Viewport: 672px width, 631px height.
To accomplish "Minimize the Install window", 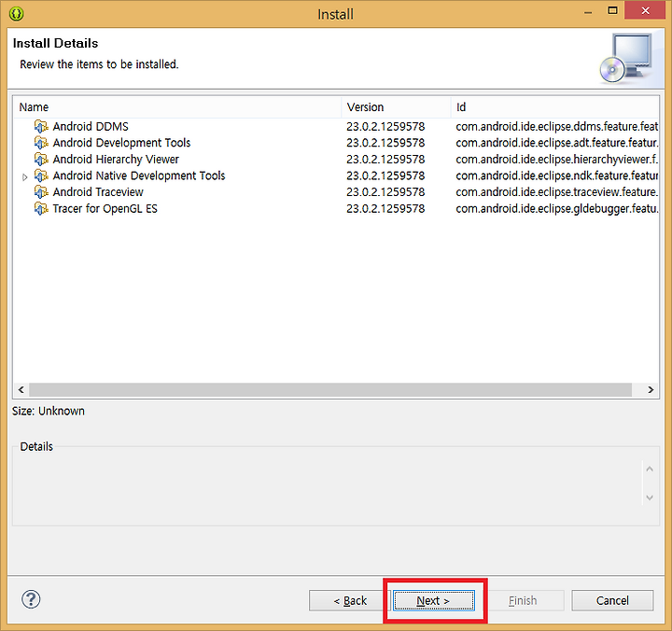I will (x=588, y=12).
